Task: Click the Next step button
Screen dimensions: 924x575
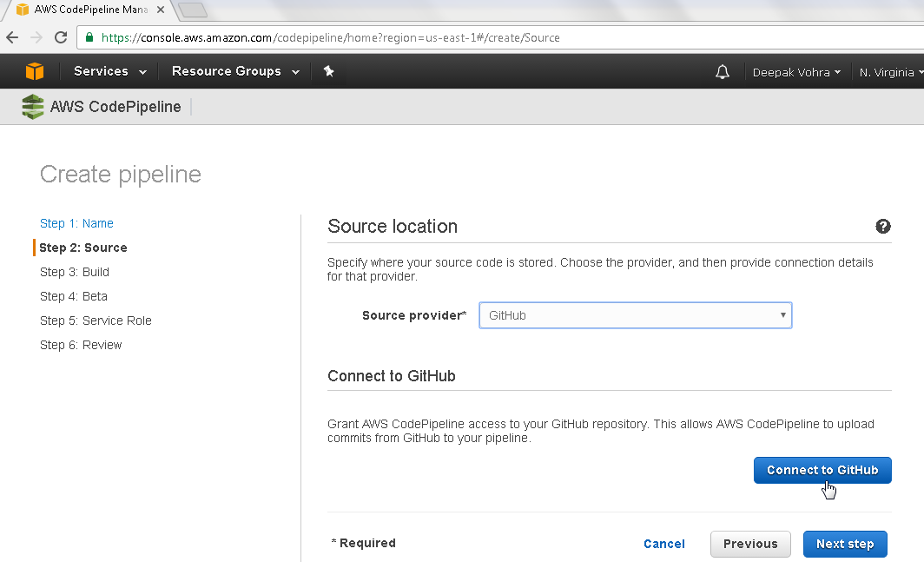Action: [x=845, y=544]
